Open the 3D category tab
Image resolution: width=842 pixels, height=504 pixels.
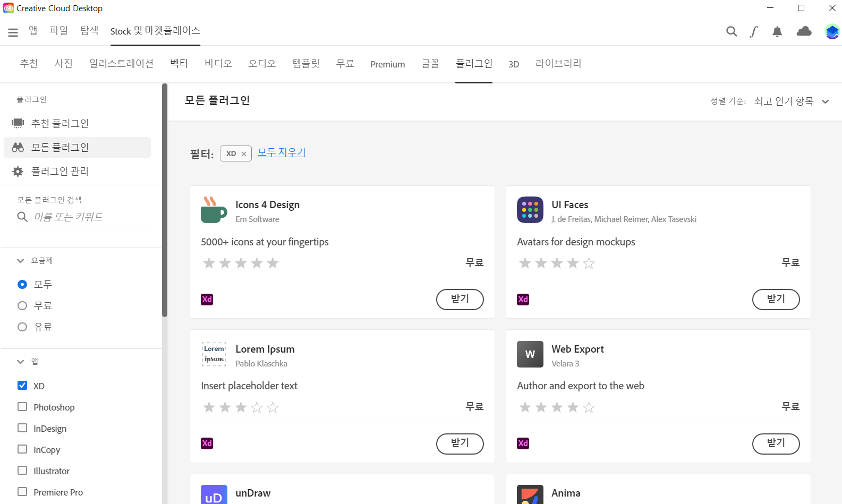point(514,64)
